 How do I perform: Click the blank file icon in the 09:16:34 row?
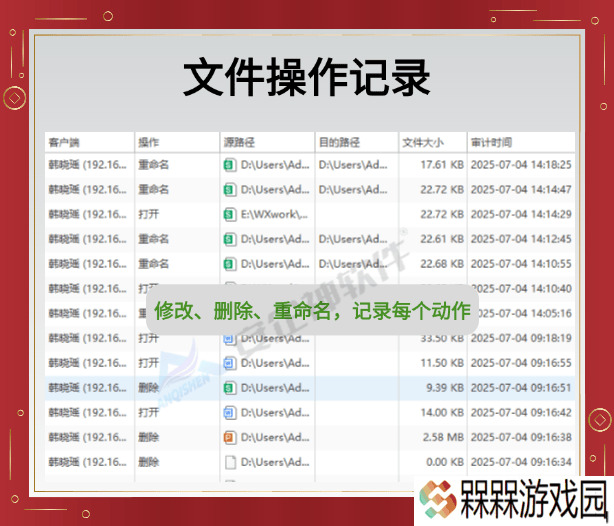[230, 462]
